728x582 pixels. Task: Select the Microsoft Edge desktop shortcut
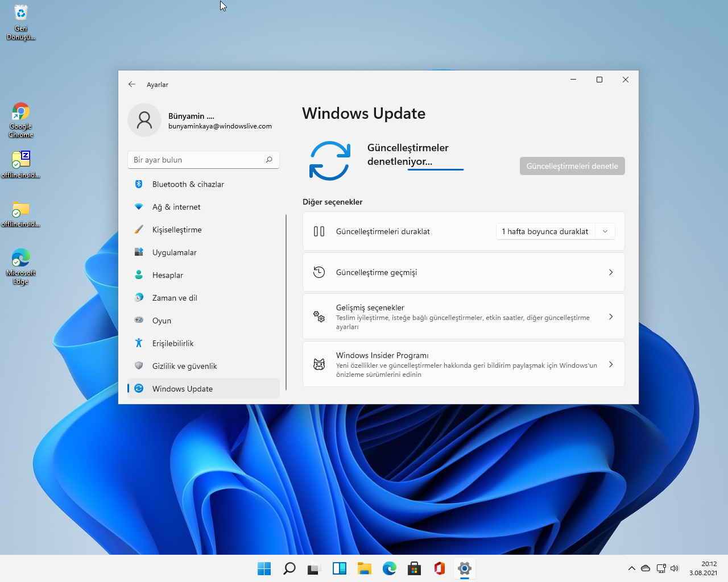tap(21, 267)
